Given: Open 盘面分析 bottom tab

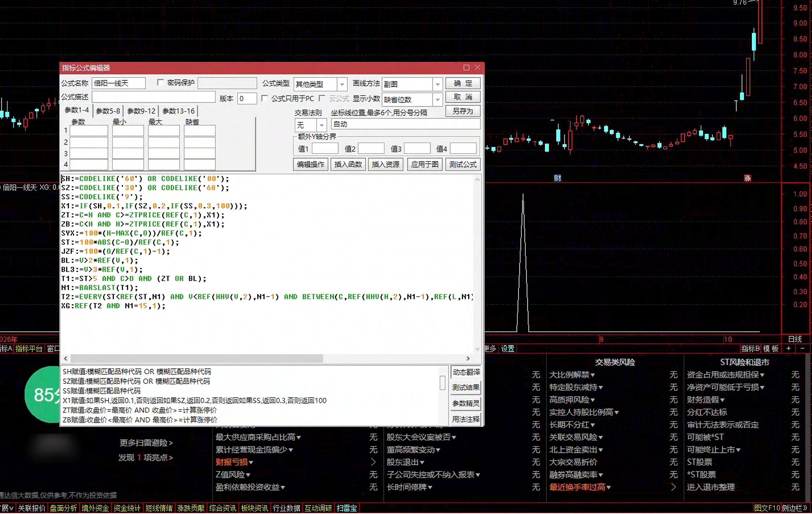Looking at the screenshot, I should pos(63,508).
